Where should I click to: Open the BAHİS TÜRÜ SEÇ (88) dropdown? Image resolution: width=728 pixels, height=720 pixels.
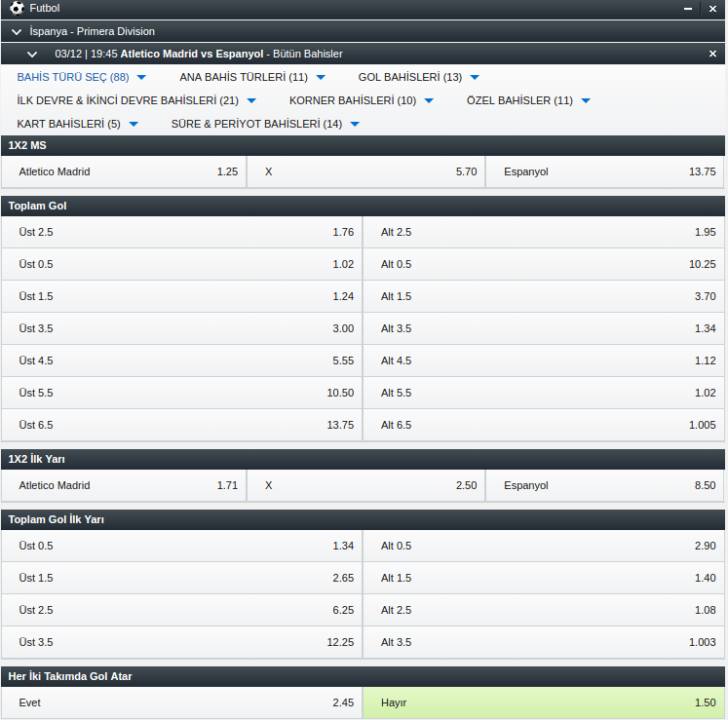click(82, 77)
